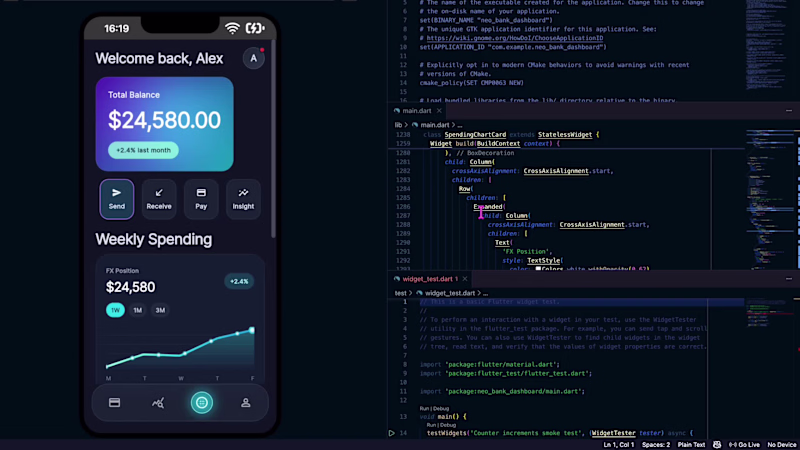Screen dimensions: 800x450
Task: Click the battery charging indicator in phone
Action: 255,28
